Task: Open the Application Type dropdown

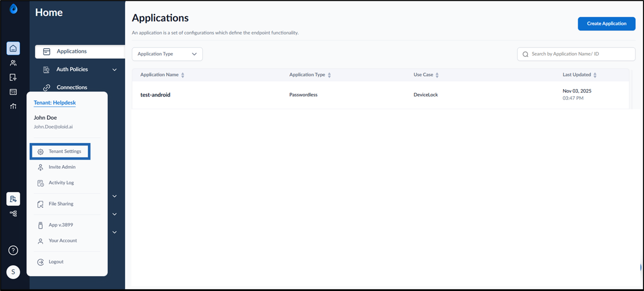Action: 167,54
